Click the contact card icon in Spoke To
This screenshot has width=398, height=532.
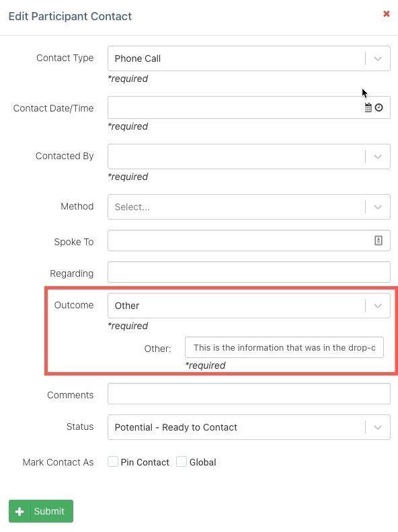click(379, 240)
